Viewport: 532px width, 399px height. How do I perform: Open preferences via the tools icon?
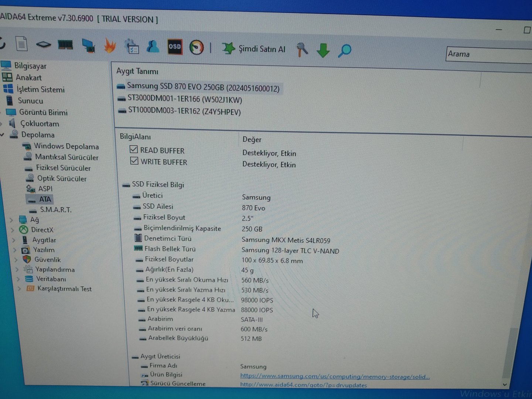pyautogui.click(x=302, y=49)
